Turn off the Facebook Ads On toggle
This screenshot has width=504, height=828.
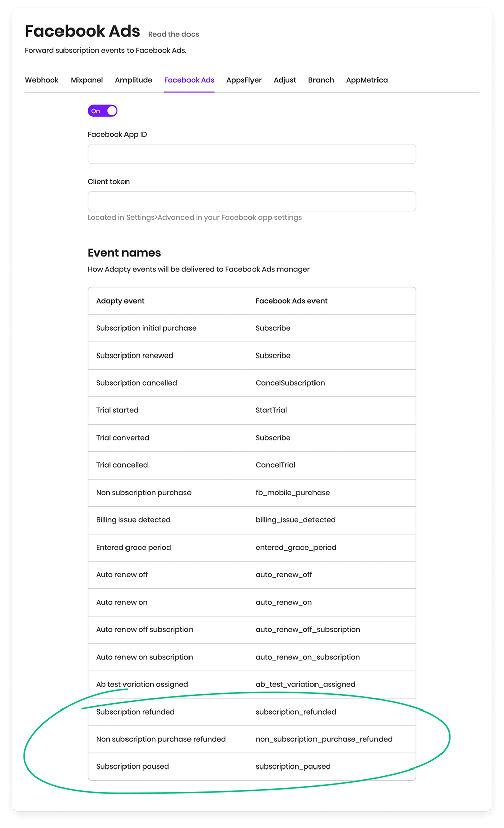[103, 111]
